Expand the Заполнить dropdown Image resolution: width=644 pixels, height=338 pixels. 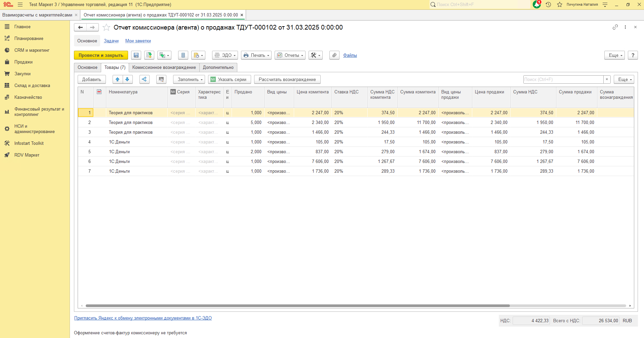pyautogui.click(x=189, y=80)
